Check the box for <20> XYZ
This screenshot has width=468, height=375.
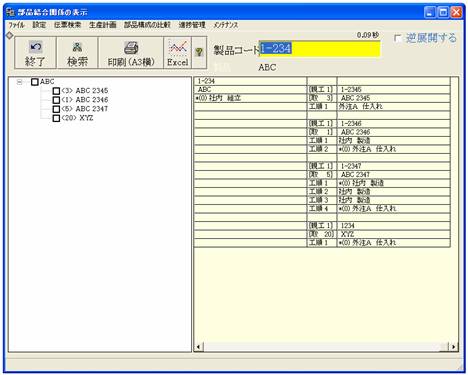(x=56, y=118)
